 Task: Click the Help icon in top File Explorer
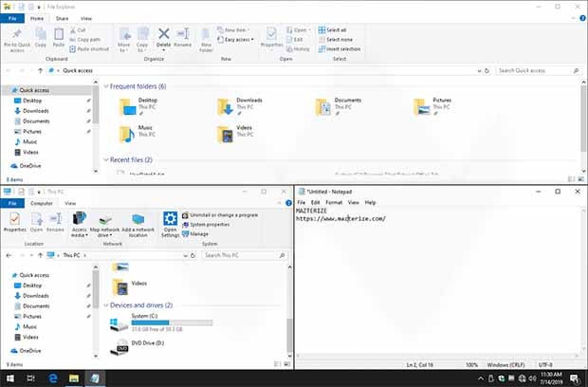[x=582, y=18]
